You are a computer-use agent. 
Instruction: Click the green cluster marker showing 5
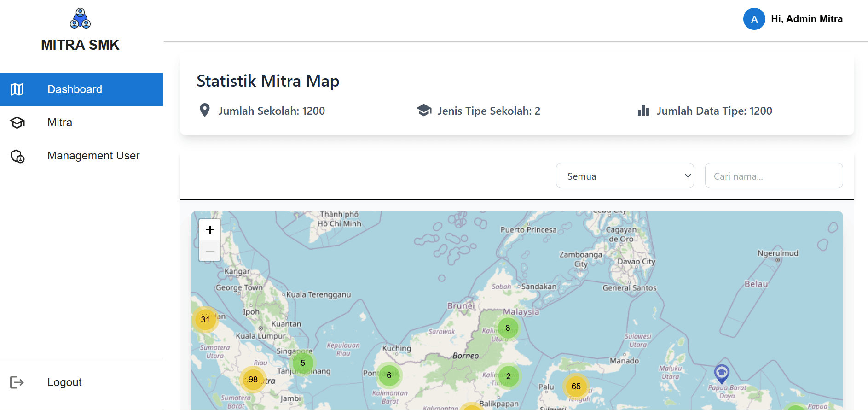coord(303,363)
